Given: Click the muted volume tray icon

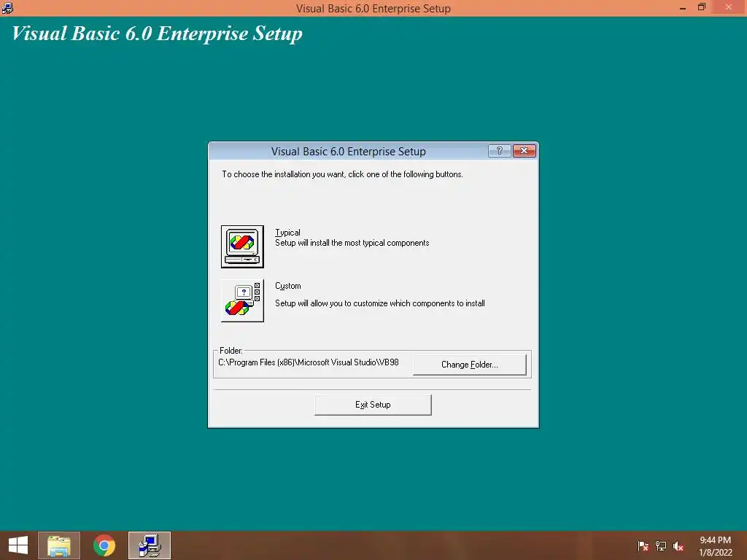Looking at the screenshot, I should click(678, 546).
